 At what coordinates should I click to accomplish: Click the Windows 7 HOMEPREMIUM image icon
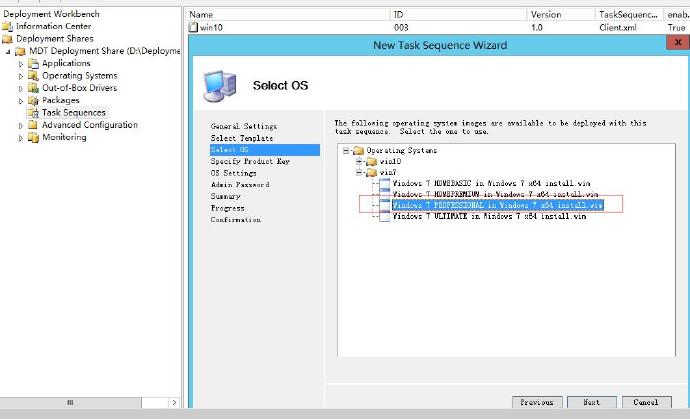click(x=385, y=194)
